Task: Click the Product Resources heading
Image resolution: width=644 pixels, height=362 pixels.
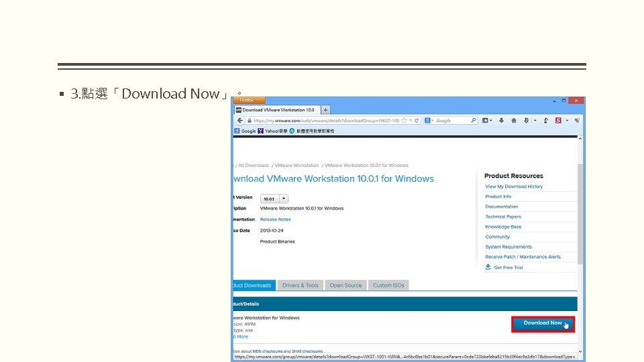Action: 513,176
